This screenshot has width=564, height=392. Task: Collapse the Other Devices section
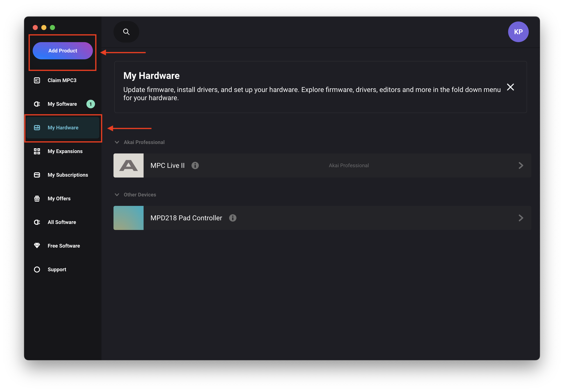tap(117, 194)
